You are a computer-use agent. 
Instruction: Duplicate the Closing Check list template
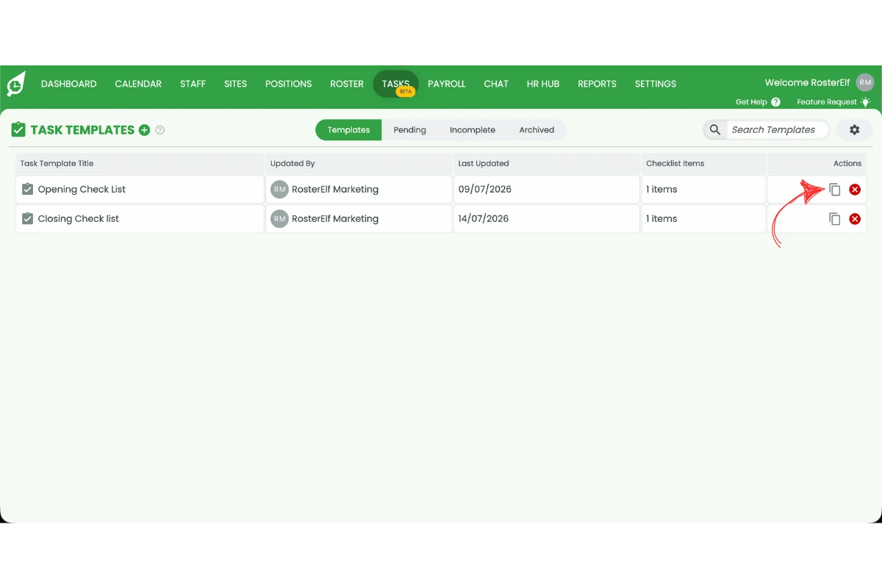835,219
